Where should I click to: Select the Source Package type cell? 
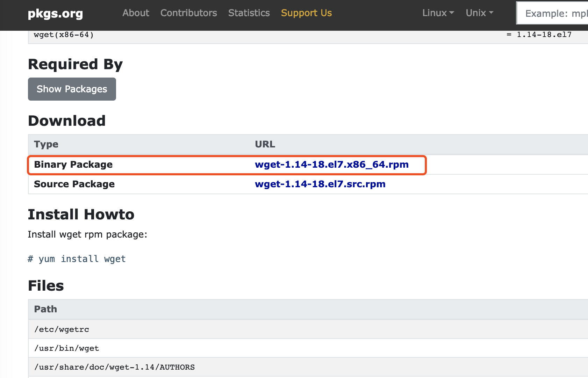coord(74,184)
